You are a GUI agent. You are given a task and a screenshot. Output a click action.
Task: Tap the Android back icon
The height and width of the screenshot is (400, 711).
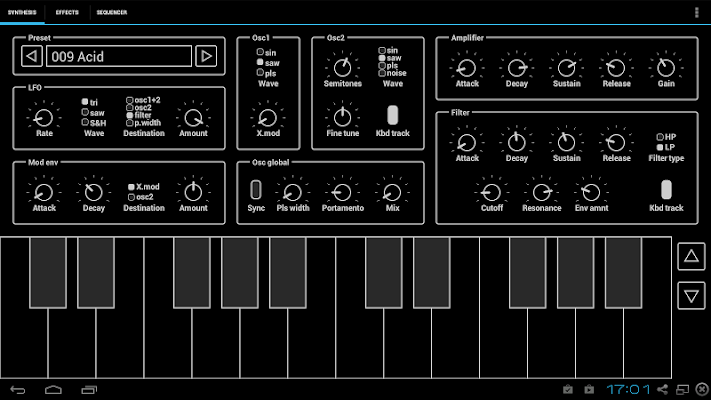coord(18,390)
